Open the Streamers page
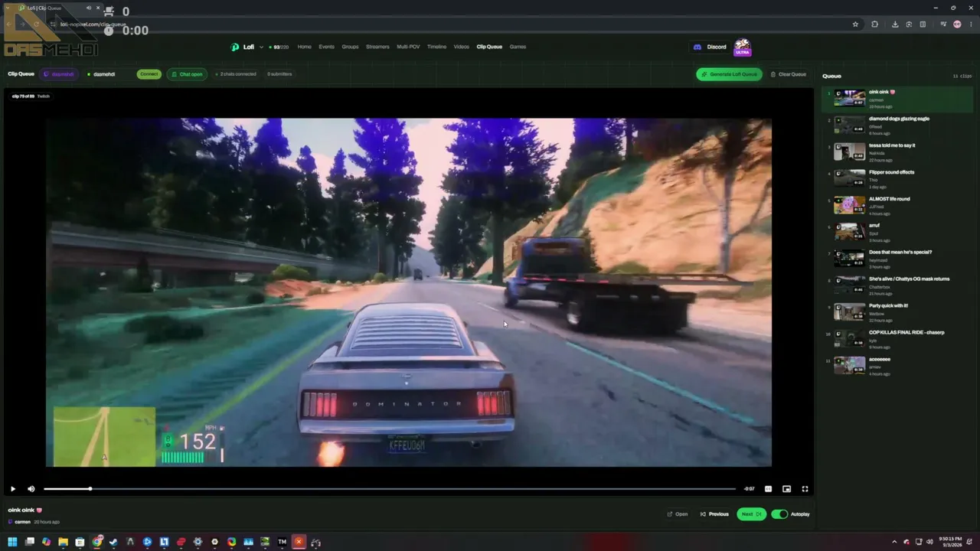 coord(377,47)
